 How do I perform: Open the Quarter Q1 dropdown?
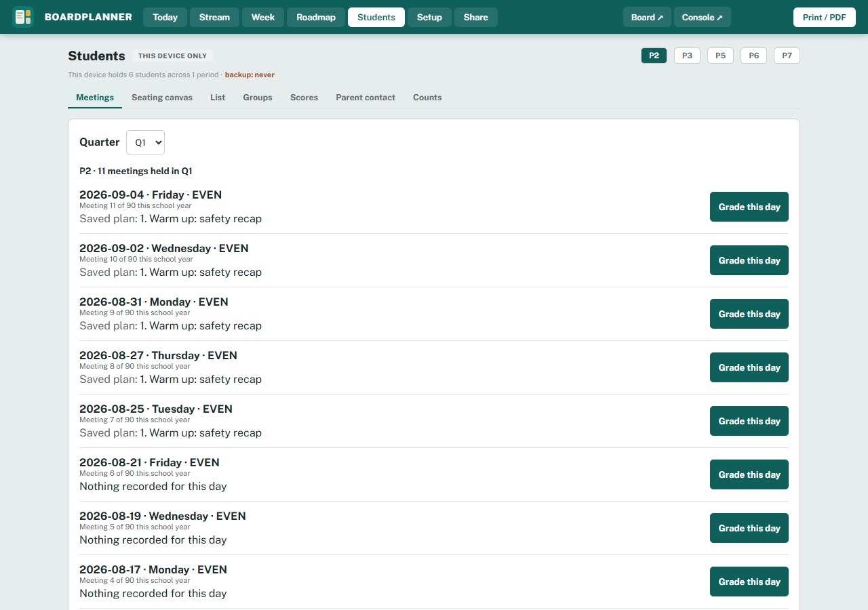coord(145,142)
